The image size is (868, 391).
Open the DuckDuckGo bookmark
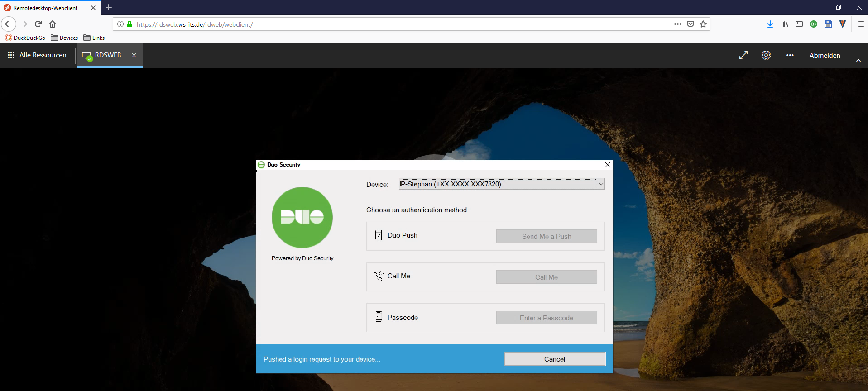25,38
